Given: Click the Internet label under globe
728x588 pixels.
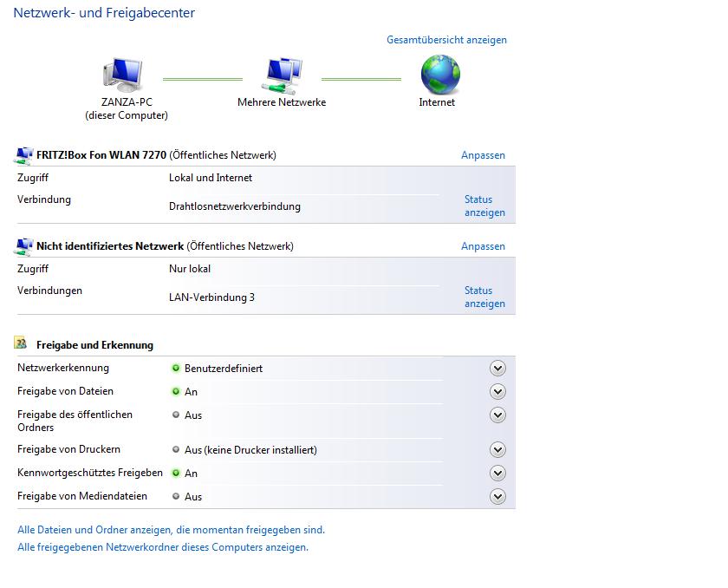Looking at the screenshot, I should [x=437, y=102].
